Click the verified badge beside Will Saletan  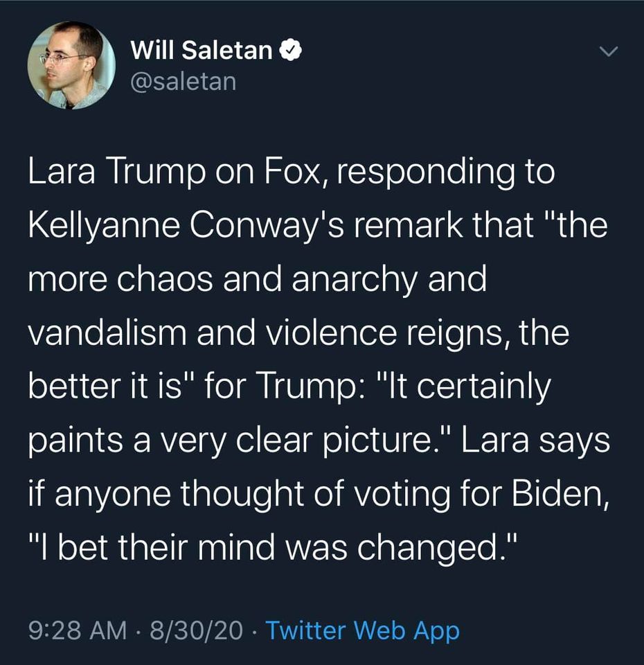tap(289, 51)
